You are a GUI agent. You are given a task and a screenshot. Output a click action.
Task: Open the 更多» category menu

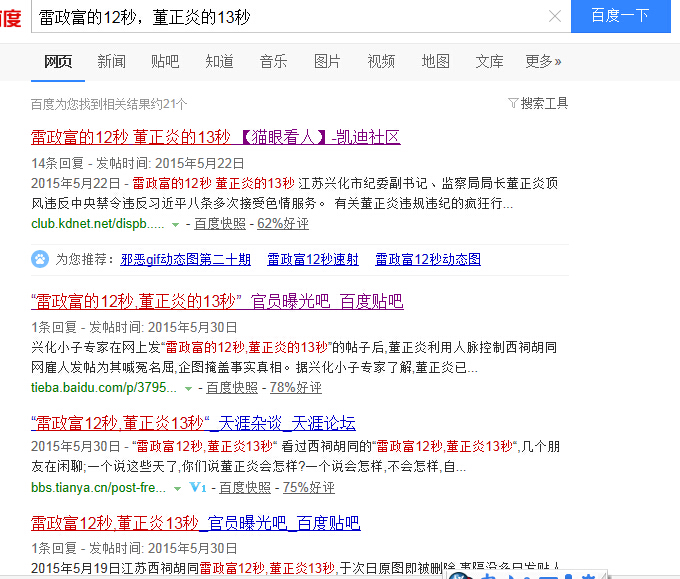543,62
